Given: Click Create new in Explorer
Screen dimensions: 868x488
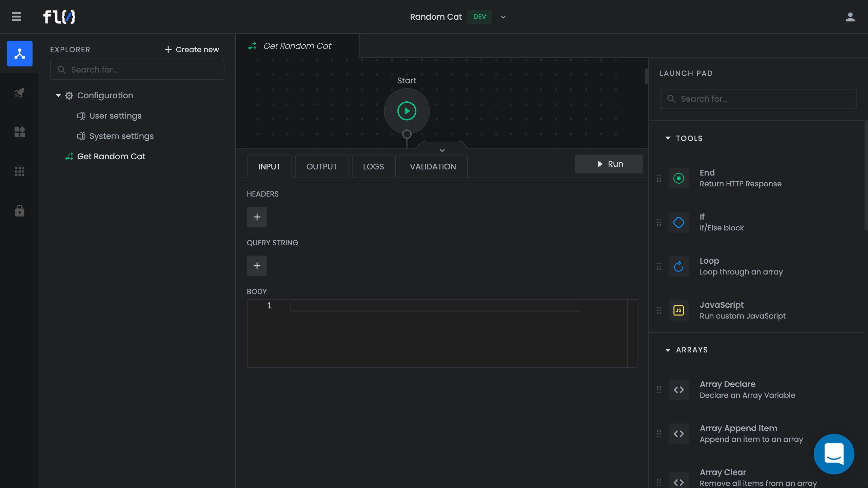Looking at the screenshot, I should [x=192, y=49].
